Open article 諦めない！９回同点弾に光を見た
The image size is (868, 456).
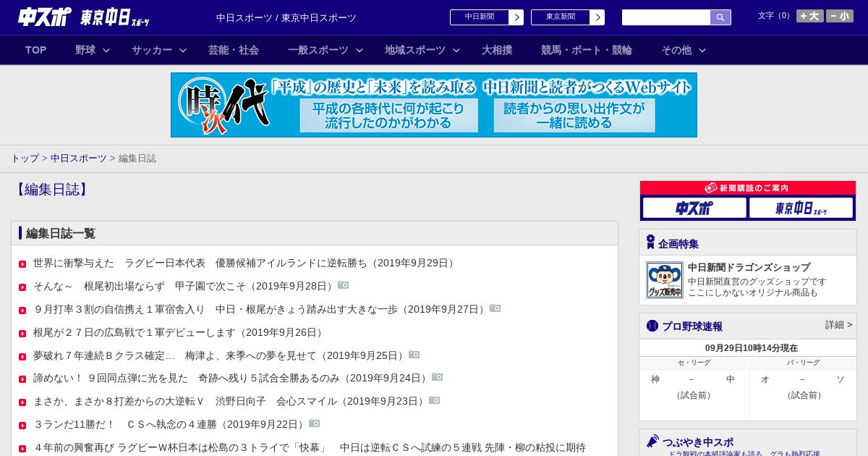coord(231,379)
